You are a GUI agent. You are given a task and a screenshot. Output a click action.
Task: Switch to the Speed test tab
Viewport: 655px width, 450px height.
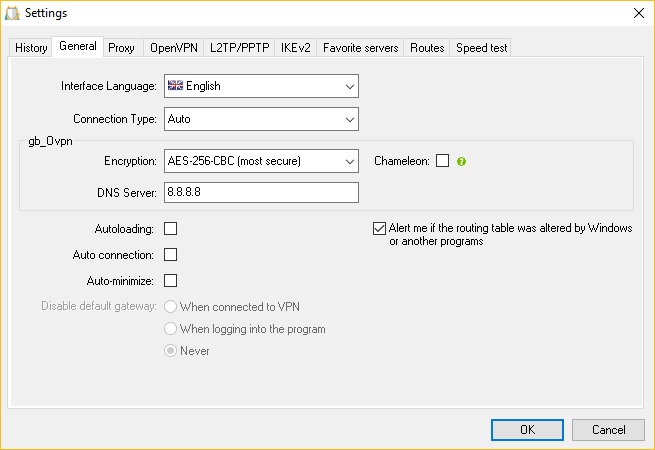coord(481,48)
